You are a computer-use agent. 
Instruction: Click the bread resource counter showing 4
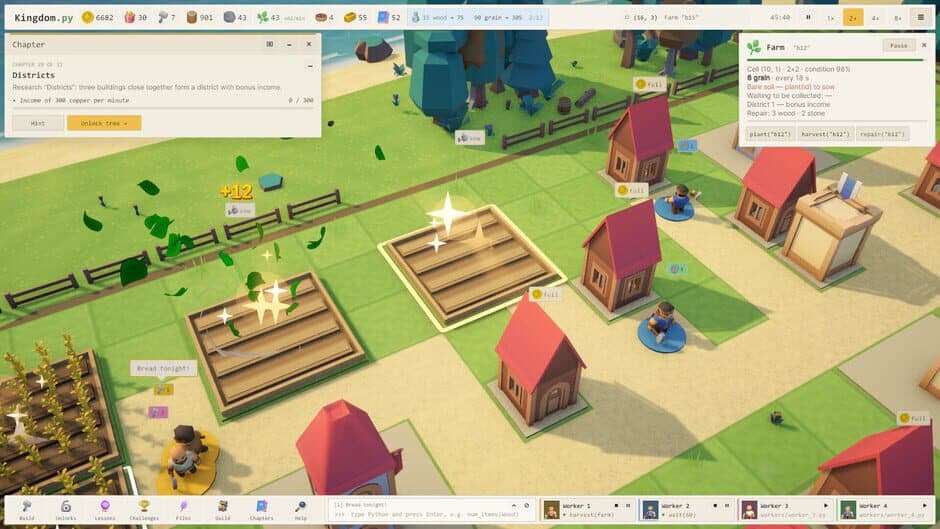pyautogui.click(x=324, y=17)
